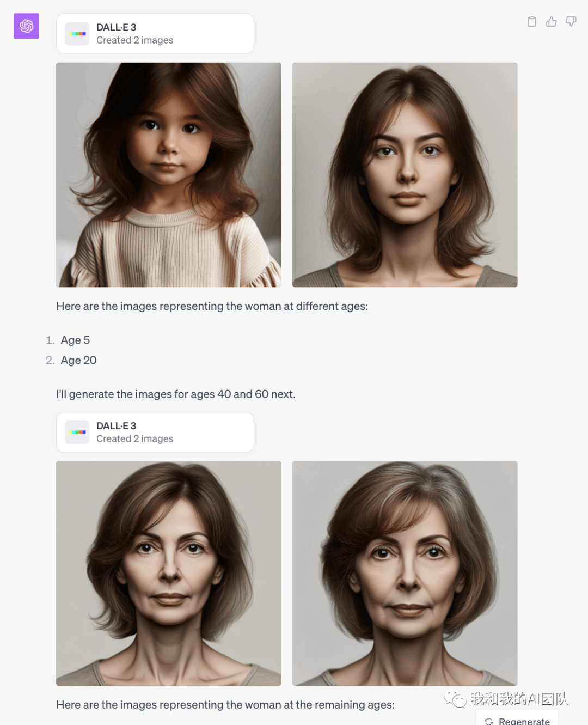Click text 'Here are the images representing the woman at different ages'
Image resolution: width=588 pixels, height=725 pixels.
tap(211, 306)
